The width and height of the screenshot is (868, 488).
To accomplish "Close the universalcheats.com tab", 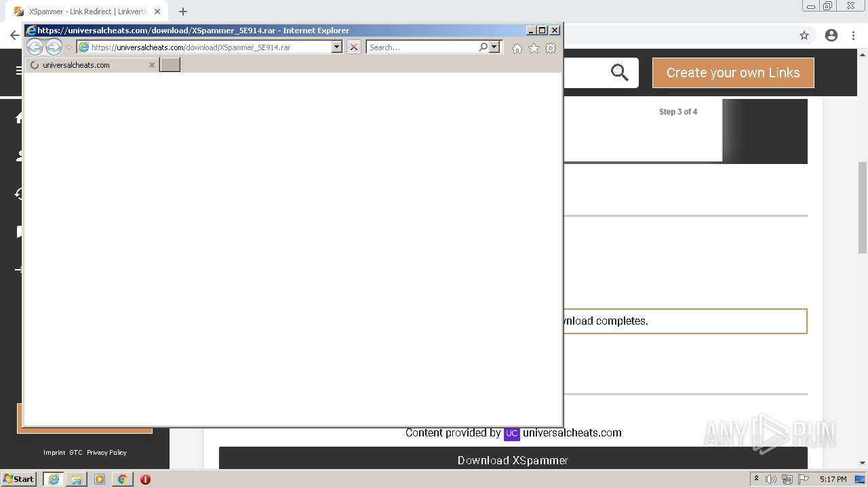I will coord(152,65).
